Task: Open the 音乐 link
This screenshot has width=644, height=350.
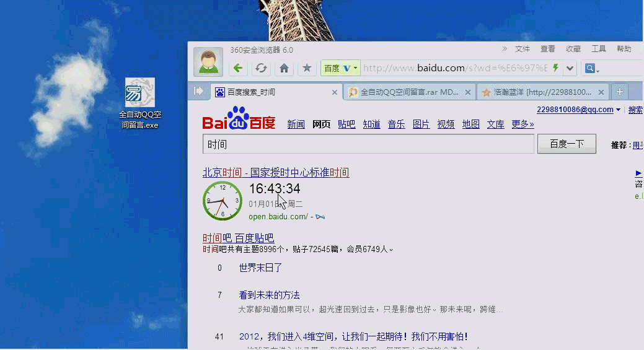Action: pos(396,125)
